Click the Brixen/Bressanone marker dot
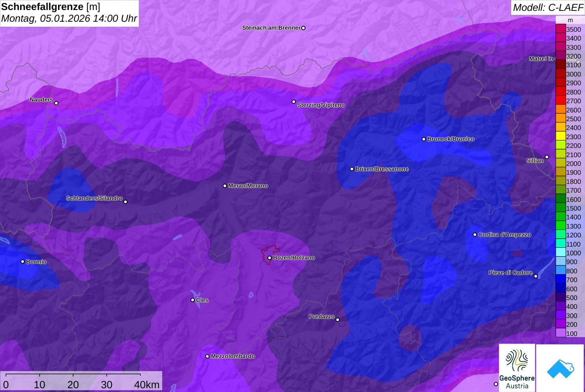Viewport: 585px width, 392px height. click(352, 169)
